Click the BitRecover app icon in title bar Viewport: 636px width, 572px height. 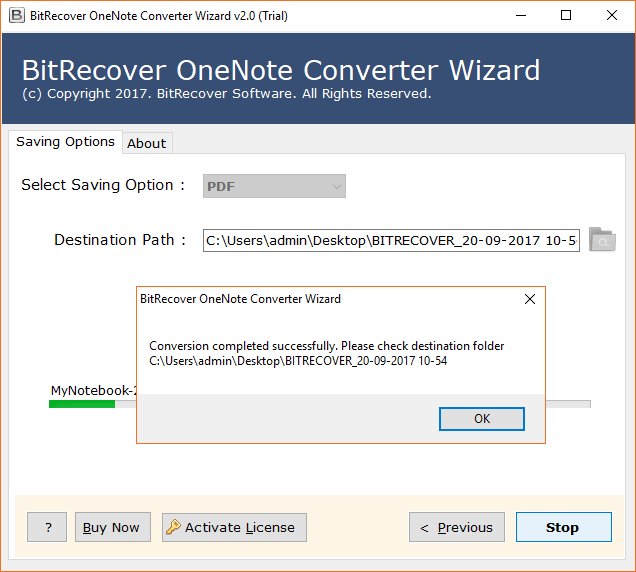(x=17, y=15)
